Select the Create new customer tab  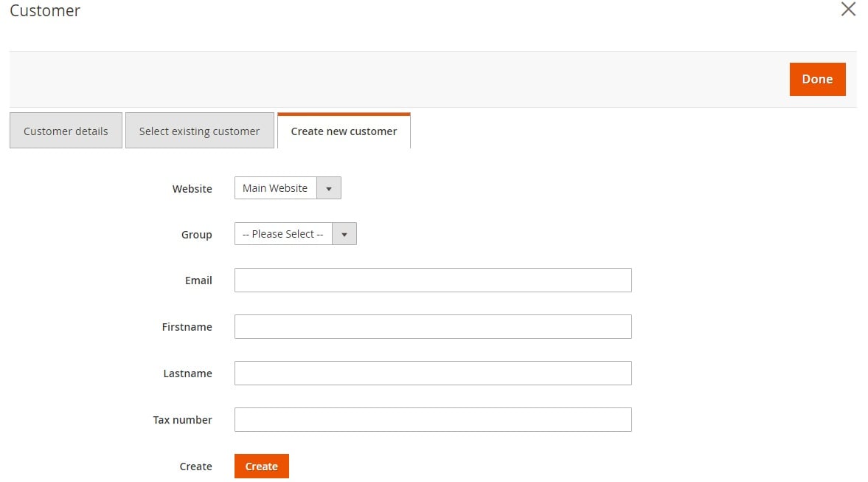tap(344, 131)
